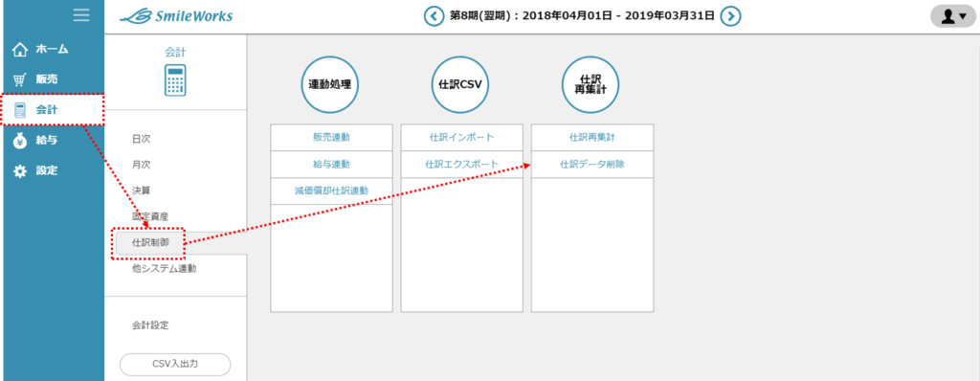Screen dimensions: 980x381
Task: Click the 会計 heading above calculator
Action: (175, 52)
